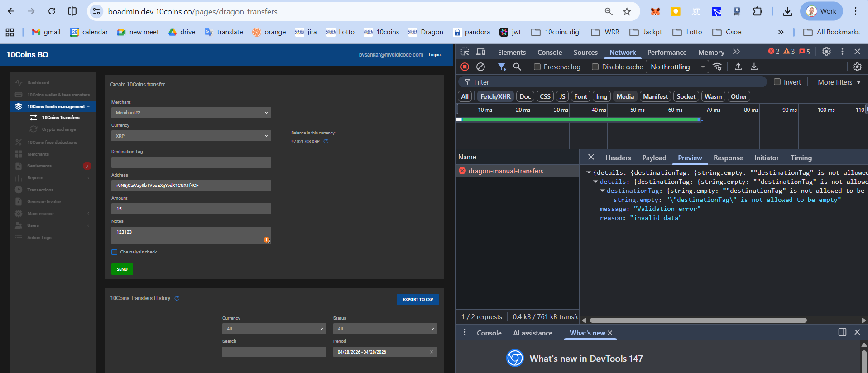Viewport: 868px width, 373px height.
Task: Open DevTools customize three-dot menu
Action: (842, 52)
